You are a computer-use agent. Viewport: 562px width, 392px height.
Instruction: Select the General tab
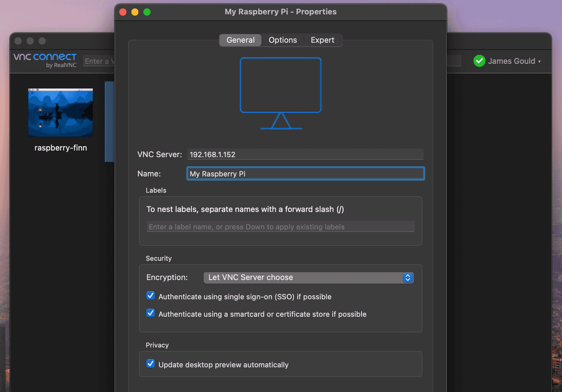[240, 40]
